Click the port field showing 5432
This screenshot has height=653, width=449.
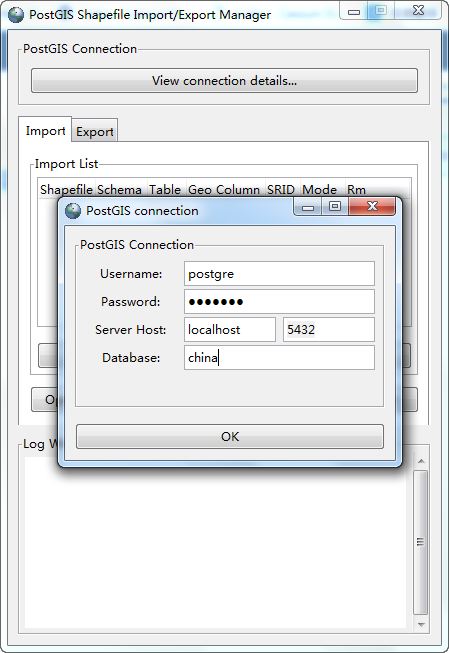[329, 329]
